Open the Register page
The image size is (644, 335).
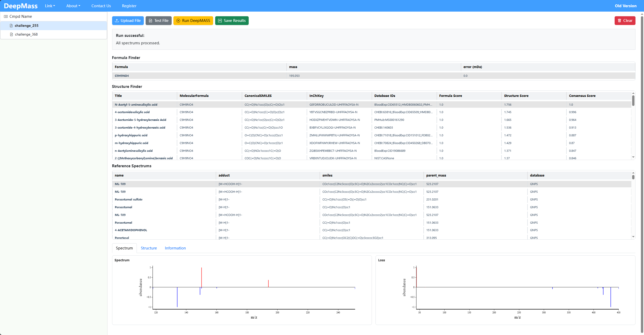click(x=129, y=6)
